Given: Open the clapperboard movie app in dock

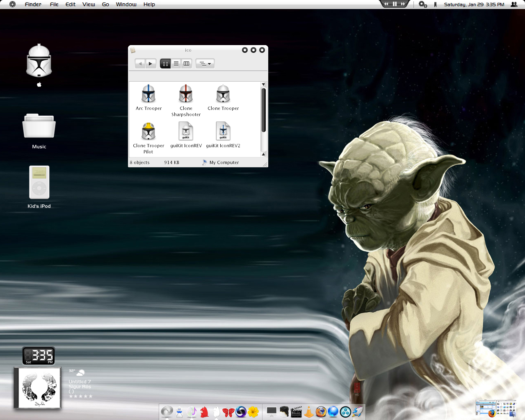Looking at the screenshot, I should (x=296, y=411).
